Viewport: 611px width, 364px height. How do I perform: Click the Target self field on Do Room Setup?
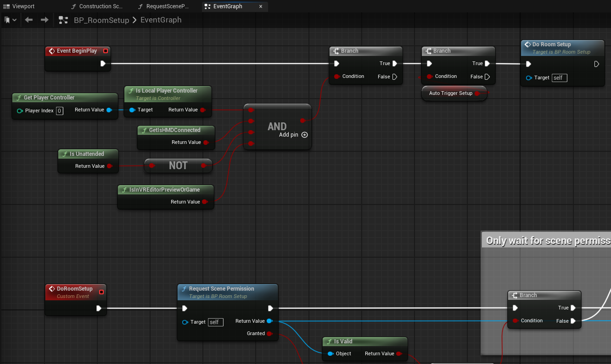[559, 78]
